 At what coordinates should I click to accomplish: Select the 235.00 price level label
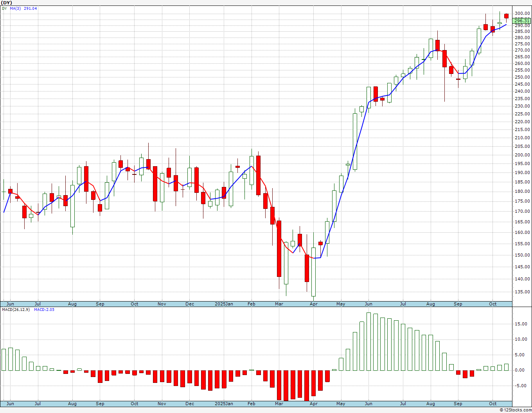coord(522,99)
